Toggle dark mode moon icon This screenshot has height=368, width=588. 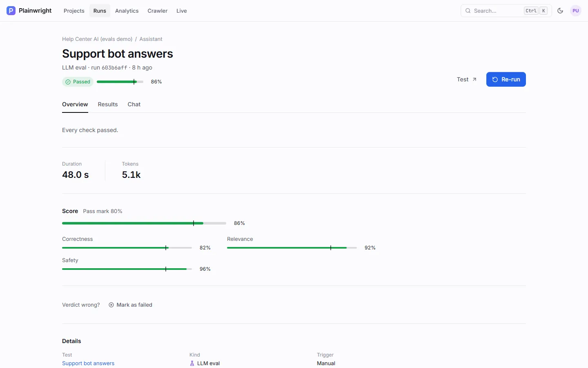pos(560,11)
